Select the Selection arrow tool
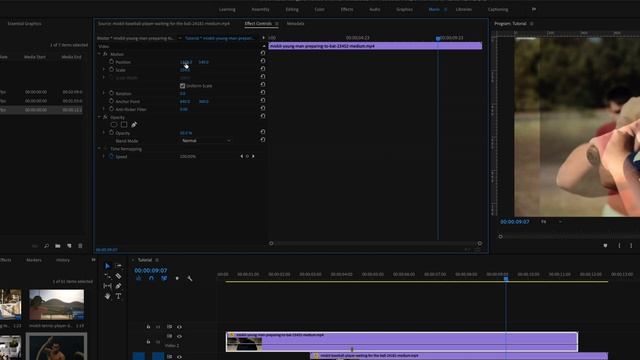This screenshot has height=360, width=640. tap(107, 266)
